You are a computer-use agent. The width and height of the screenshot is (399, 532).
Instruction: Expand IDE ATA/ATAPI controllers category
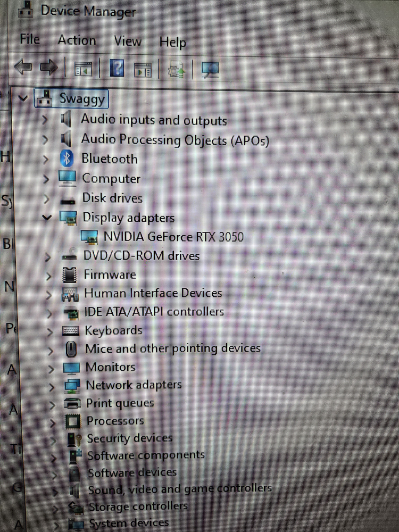(50, 314)
